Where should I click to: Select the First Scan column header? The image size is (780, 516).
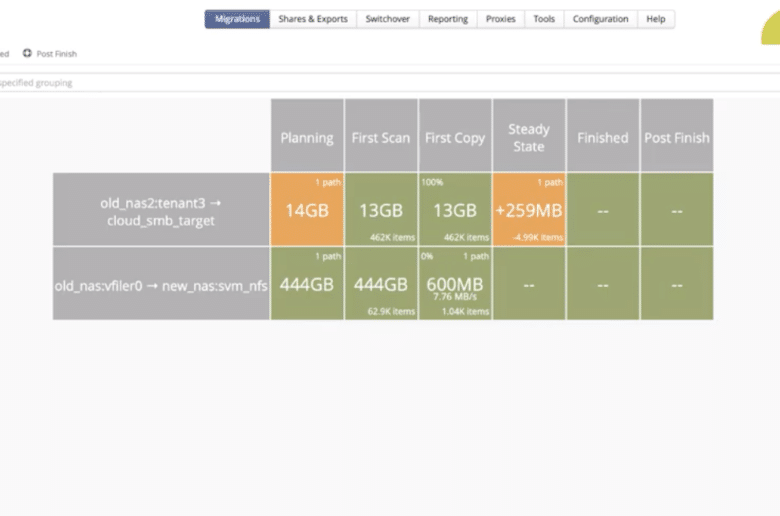381,135
